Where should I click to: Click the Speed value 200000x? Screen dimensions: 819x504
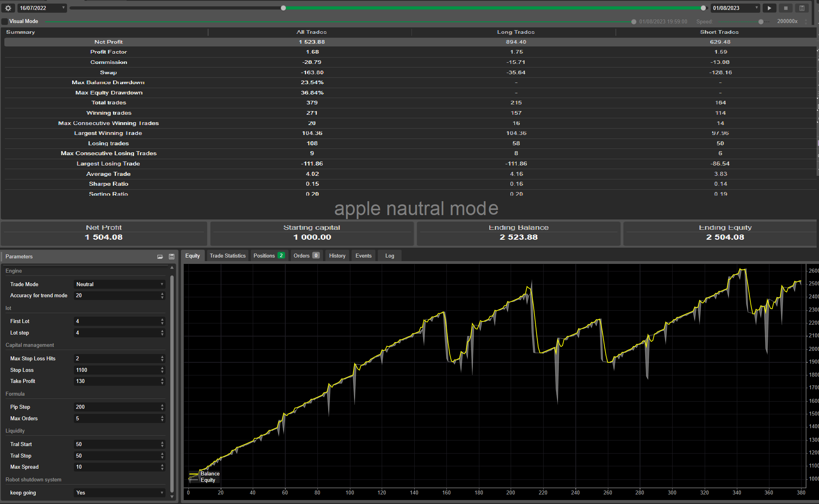click(787, 21)
